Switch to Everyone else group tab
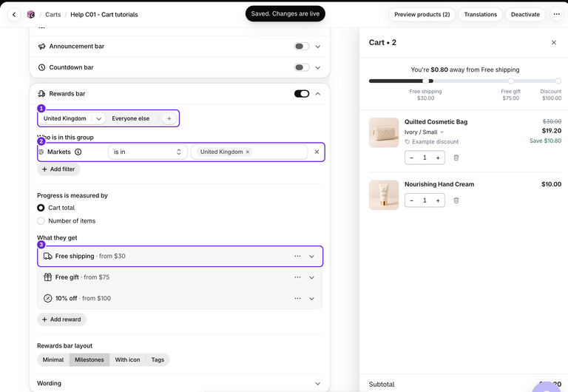568x392 pixels. pyautogui.click(x=131, y=118)
